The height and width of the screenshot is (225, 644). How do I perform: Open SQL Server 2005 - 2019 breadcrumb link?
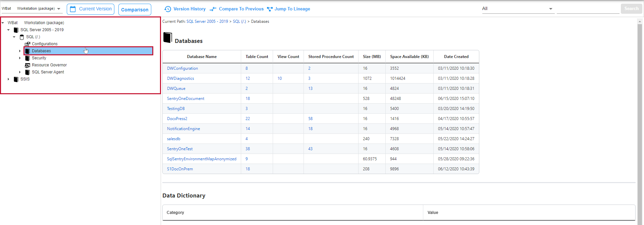(207, 21)
